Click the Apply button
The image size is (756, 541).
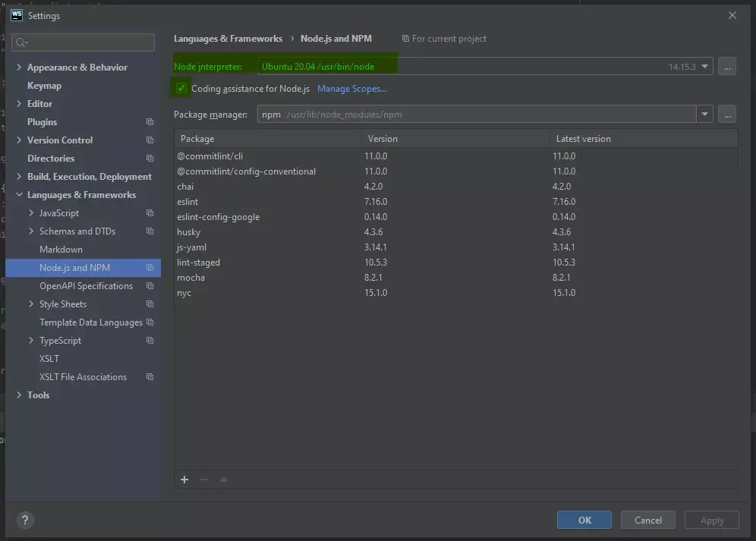coord(712,520)
